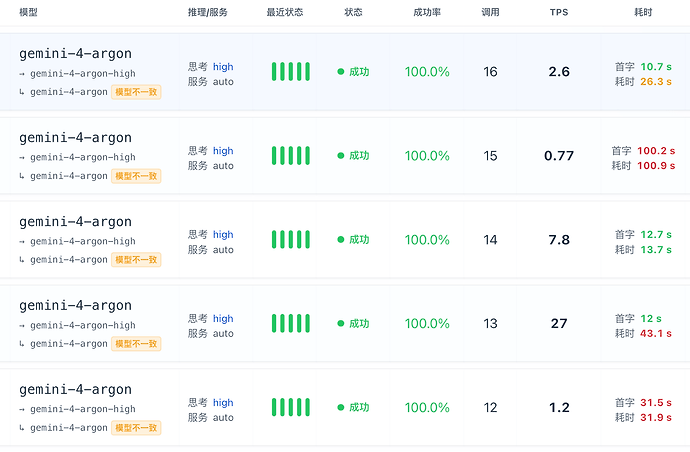
Task: Select call count 14
Action: tap(490, 240)
